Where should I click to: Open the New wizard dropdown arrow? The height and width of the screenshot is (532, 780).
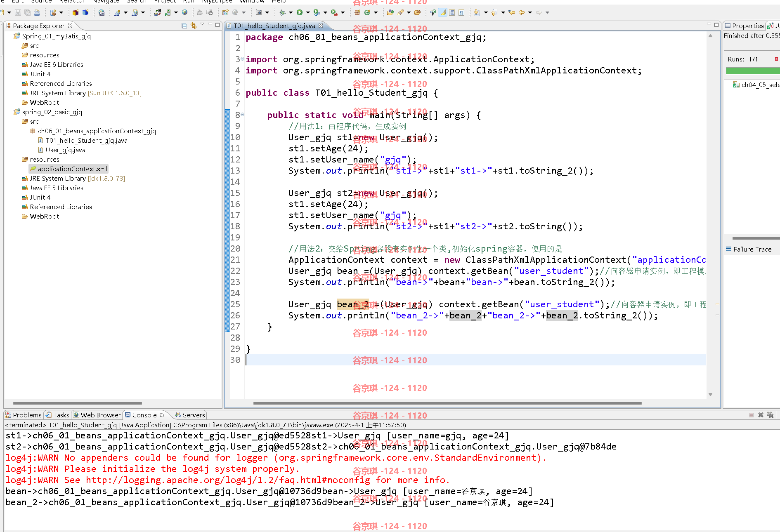click(9, 13)
